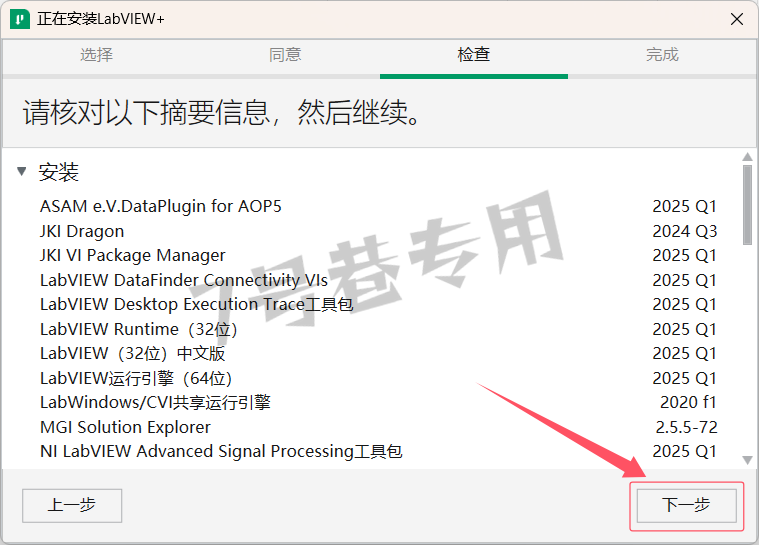
Task: Select LabWindows/CVI共享运行引擎 entry
Action: 378,402
